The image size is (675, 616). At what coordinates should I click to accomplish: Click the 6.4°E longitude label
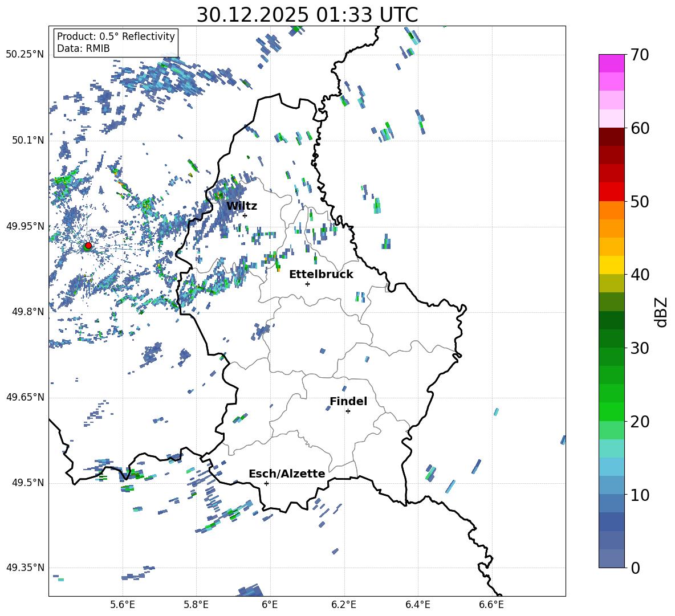coord(417,605)
